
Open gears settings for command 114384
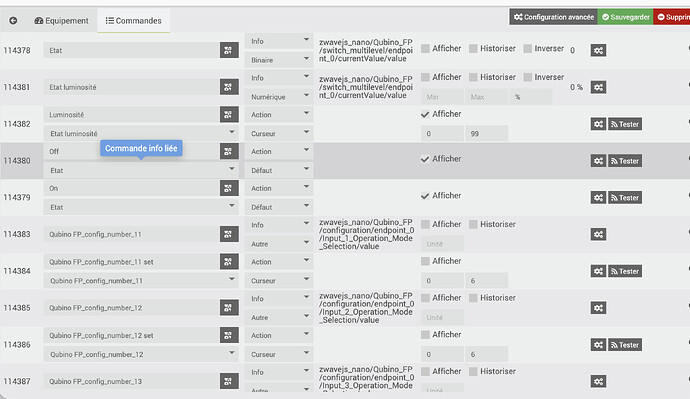pyautogui.click(x=598, y=271)
